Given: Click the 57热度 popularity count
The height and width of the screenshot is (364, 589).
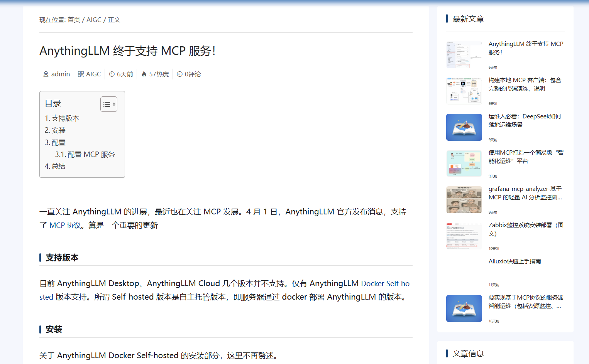Looking at the screenshot, I should [159, 74].
